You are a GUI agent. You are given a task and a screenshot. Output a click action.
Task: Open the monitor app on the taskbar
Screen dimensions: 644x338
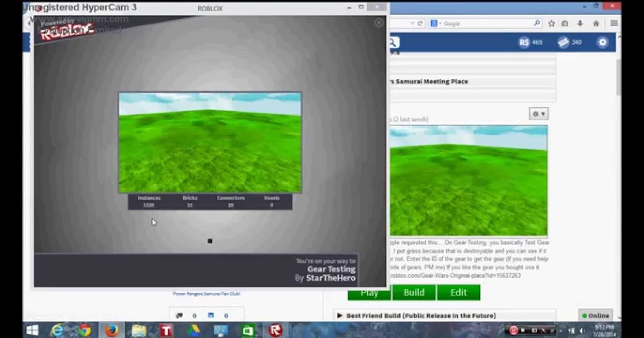[221, 330]
